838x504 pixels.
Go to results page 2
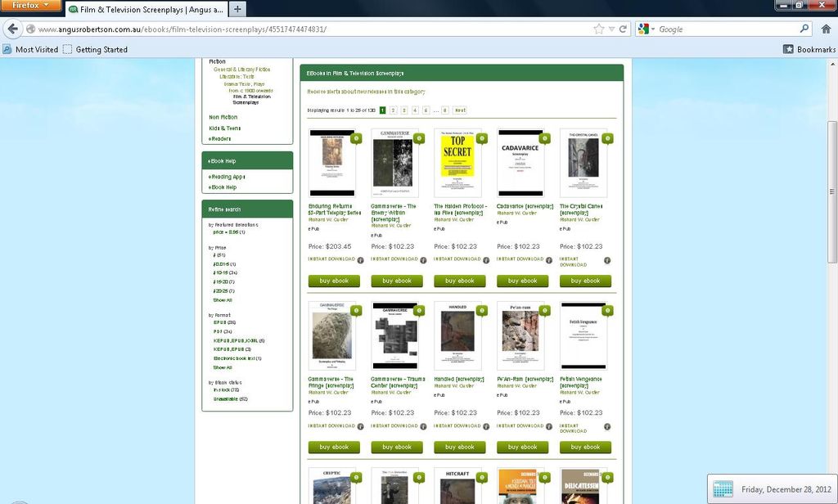coord(394,110)
